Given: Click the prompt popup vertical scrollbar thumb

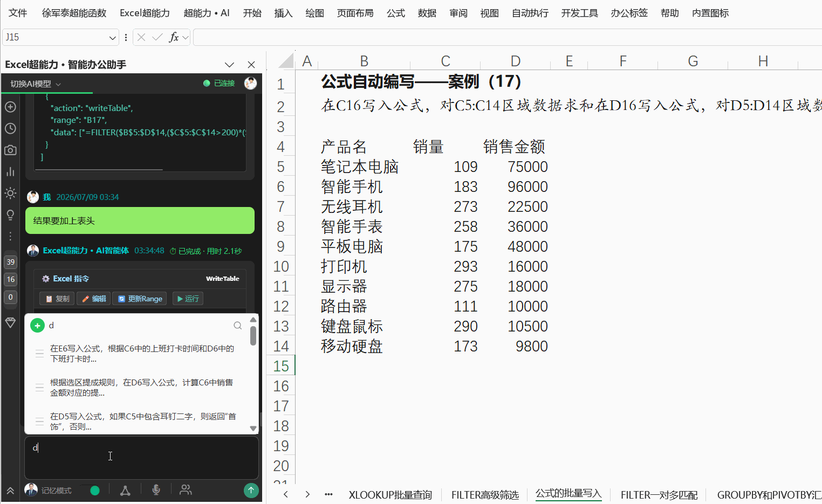Looking at the screenshot, I should [253, 336].
